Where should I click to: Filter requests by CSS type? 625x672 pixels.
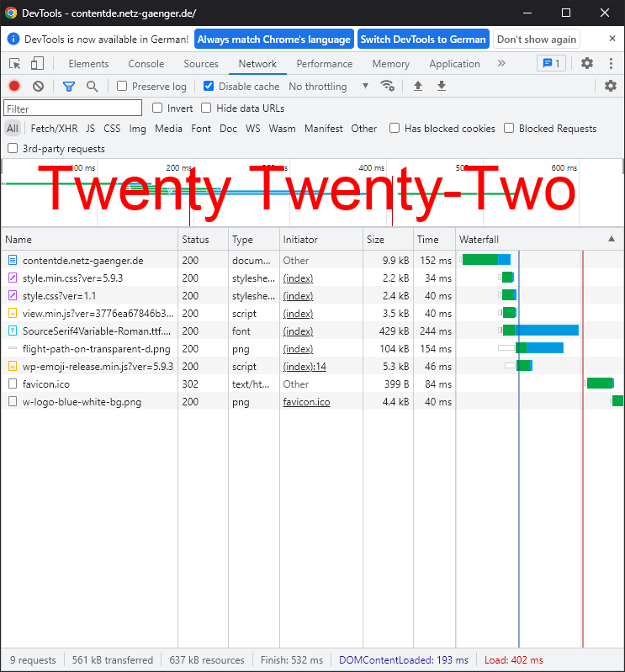pos(112,129)
